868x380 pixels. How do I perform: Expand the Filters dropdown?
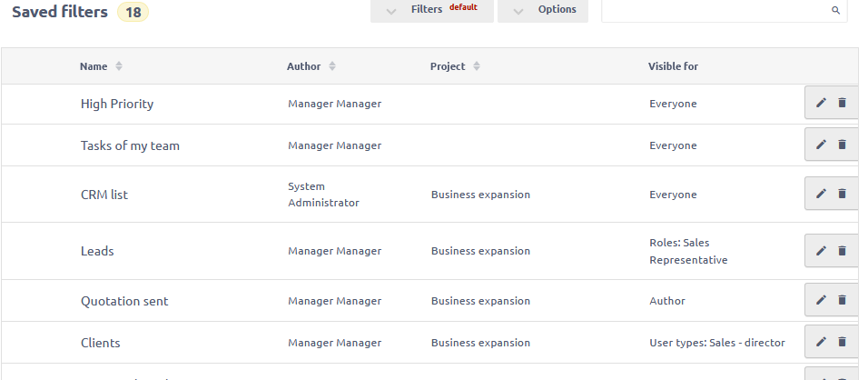coord(432,10)
